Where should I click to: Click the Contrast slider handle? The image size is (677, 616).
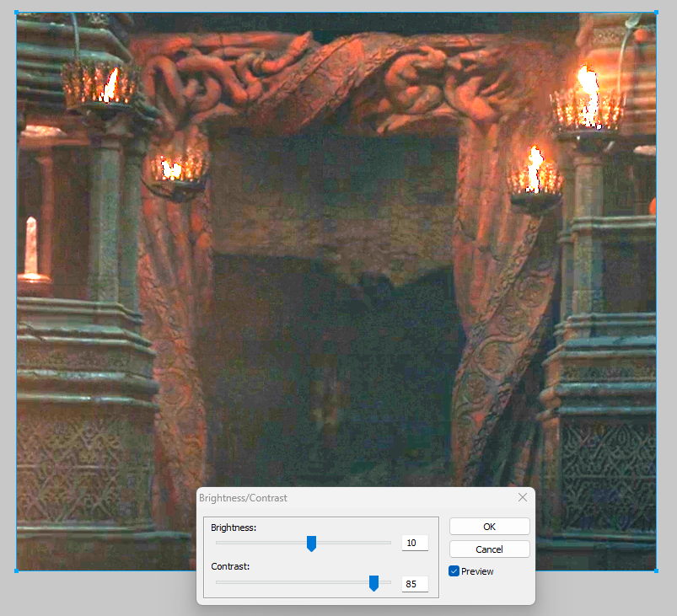click(x=373, y=583)
